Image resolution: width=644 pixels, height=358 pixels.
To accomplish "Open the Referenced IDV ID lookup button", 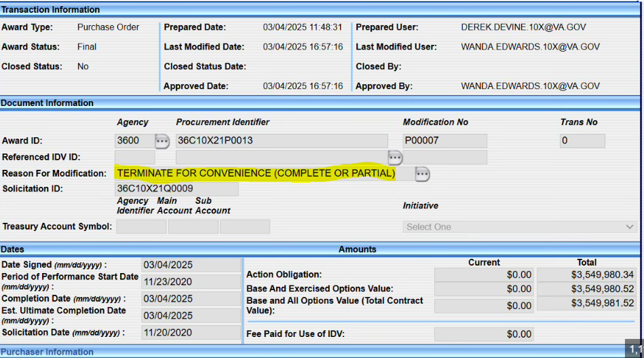I will [x=395, y=158].
